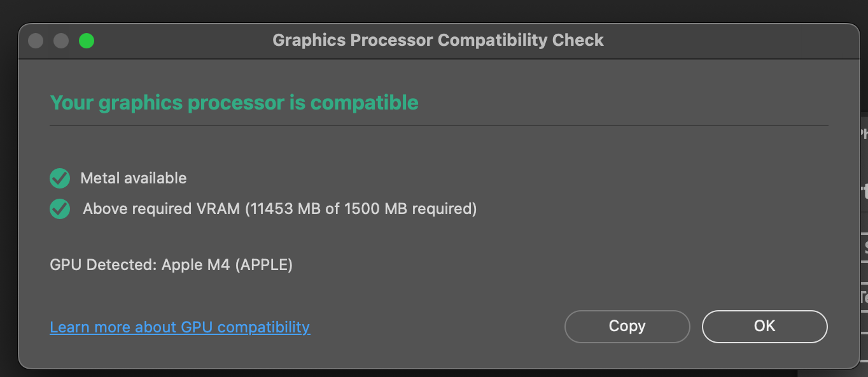Click the green zoom window button

point(87,41)
